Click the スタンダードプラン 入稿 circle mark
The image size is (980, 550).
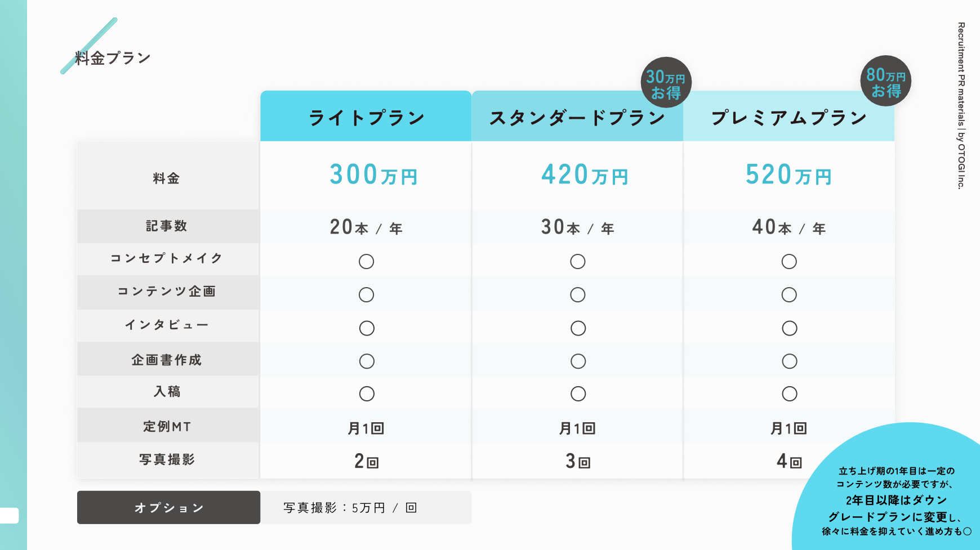coord(578,394)
